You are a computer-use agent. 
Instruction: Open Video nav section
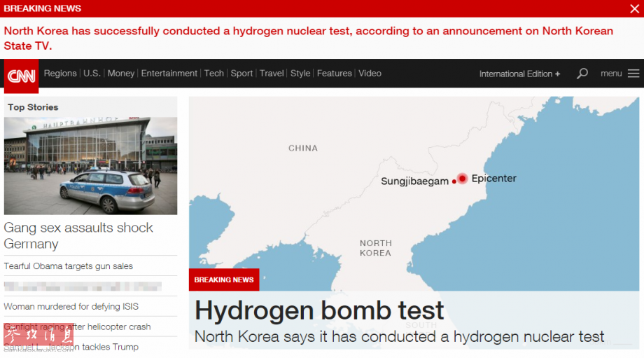pos(370,73)
